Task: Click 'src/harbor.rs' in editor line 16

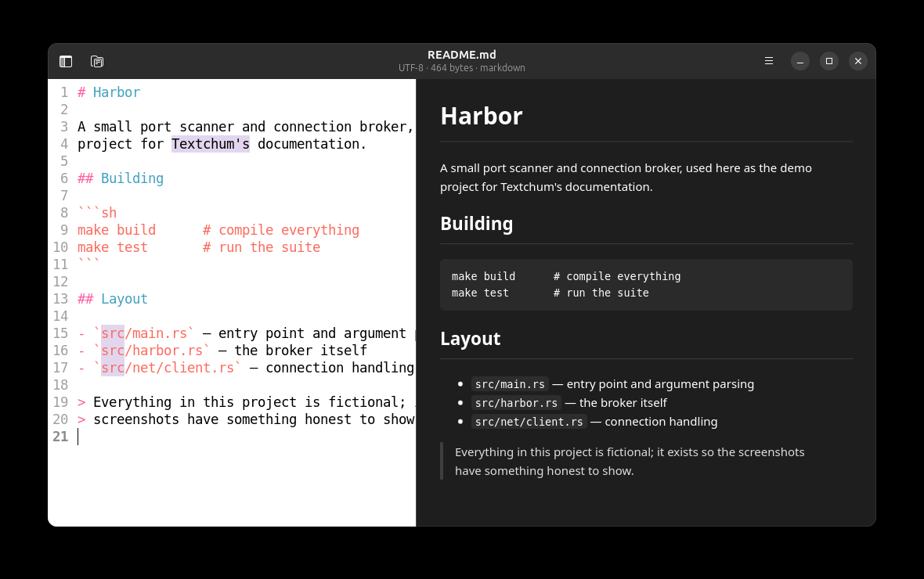Action: coord(152,351)
